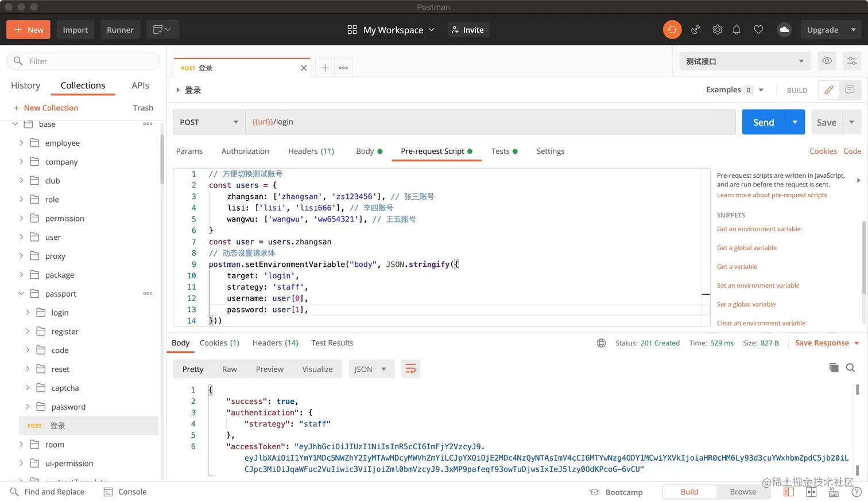Open the capture requests satellite icon
Image resolution: width=868 pixels, height=502 pixels.
tap(696, 30)
